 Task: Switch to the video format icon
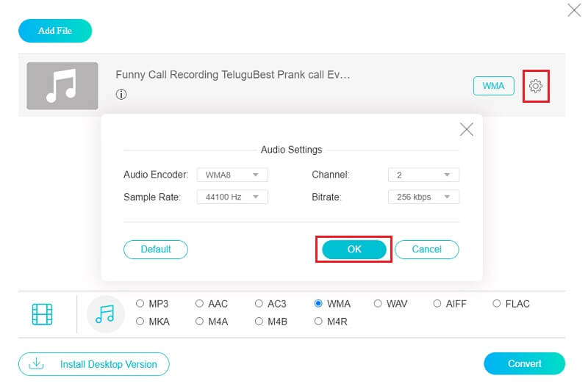[43, 314]
